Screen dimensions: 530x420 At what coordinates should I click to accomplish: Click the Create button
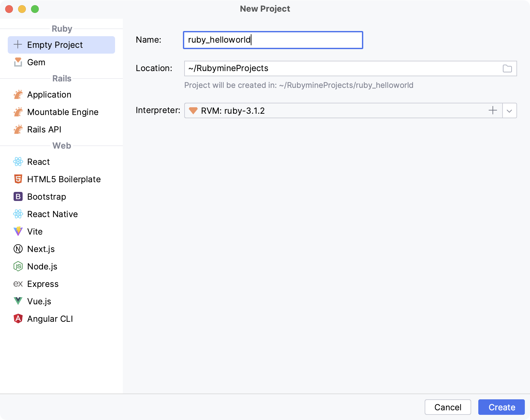point(501,407)
